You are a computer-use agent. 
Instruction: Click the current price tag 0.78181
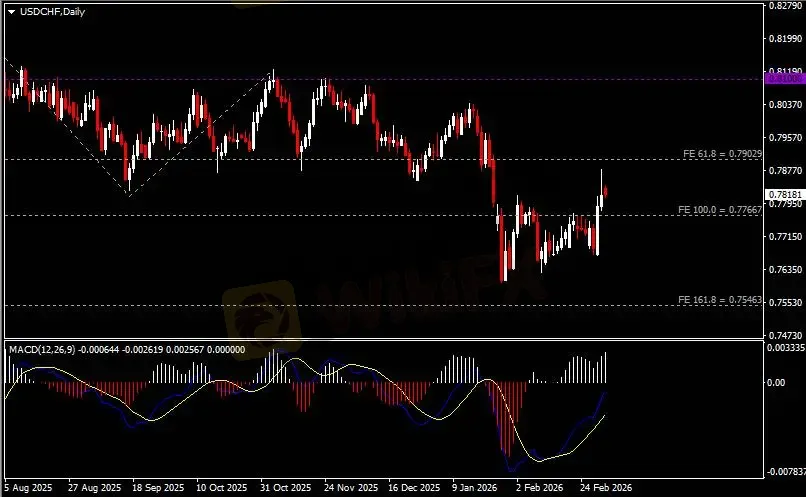782,194
